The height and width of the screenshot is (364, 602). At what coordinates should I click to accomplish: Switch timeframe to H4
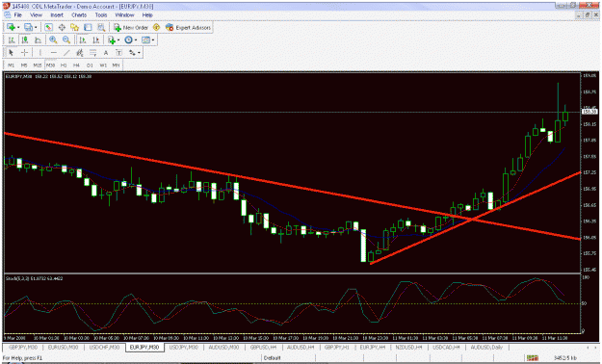(76, 65)
